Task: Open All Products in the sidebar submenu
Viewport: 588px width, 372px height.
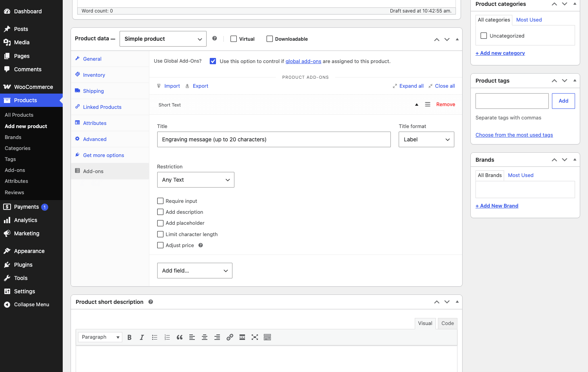Action: (x=19, y=115)
